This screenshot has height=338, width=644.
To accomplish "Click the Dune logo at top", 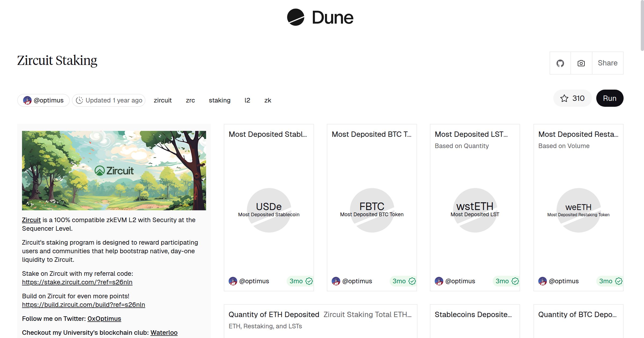I will (x=320, y=17).
